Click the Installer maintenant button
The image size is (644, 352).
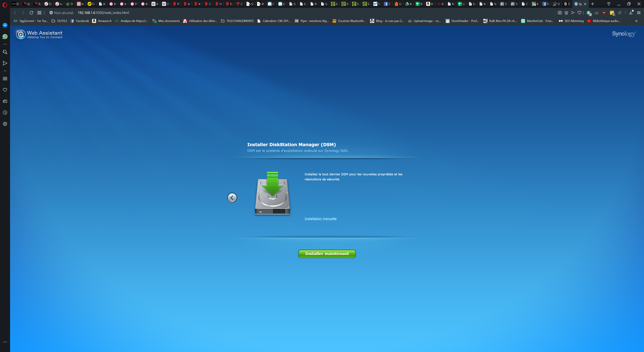pos(327,254)
